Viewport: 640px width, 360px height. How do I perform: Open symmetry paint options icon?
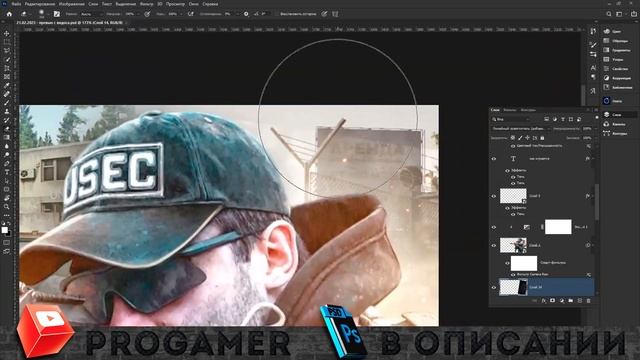point(335,14)
